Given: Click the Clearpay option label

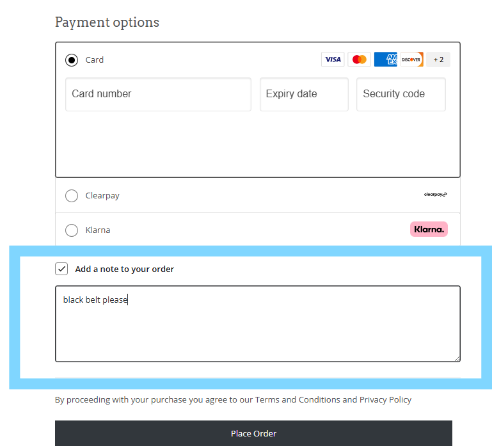Looking at the screenshot, I should click(102, 196).
